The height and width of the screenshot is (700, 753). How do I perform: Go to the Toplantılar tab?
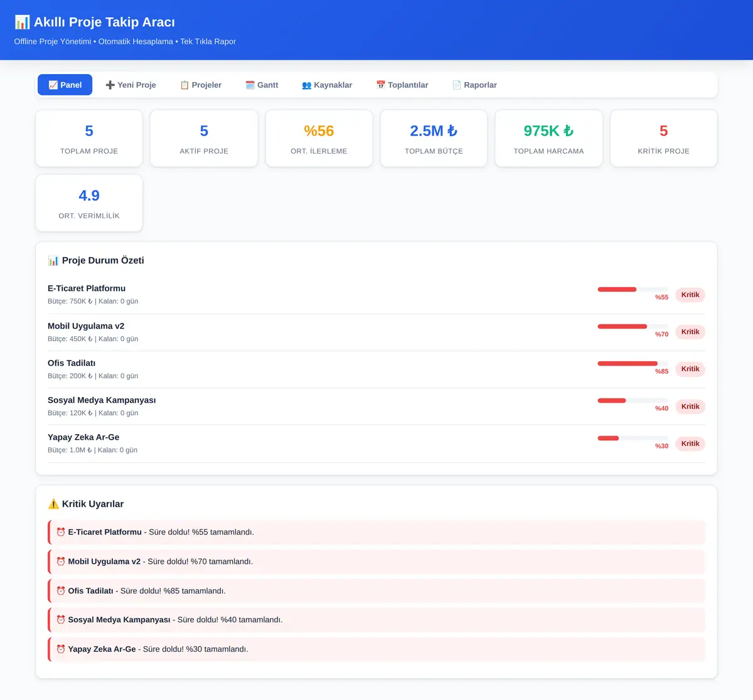point(402,85)
